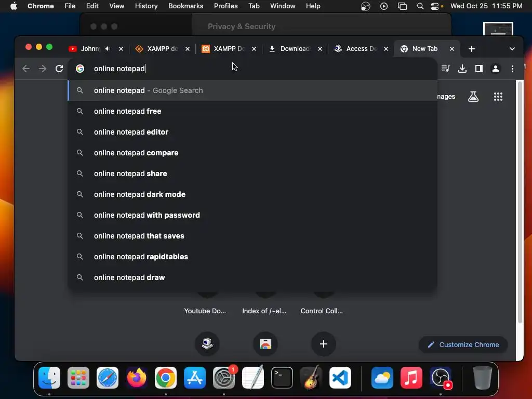The height and width of the screenshot is (399, 532).
Task: Close the New Tab tab
Action: [452, 49]
